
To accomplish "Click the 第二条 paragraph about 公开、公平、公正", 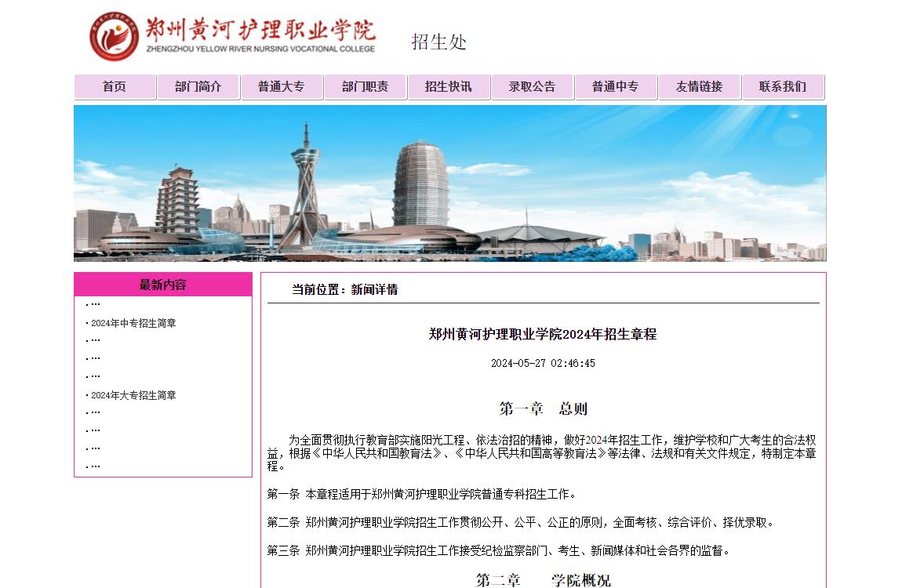I will (521, 522).
